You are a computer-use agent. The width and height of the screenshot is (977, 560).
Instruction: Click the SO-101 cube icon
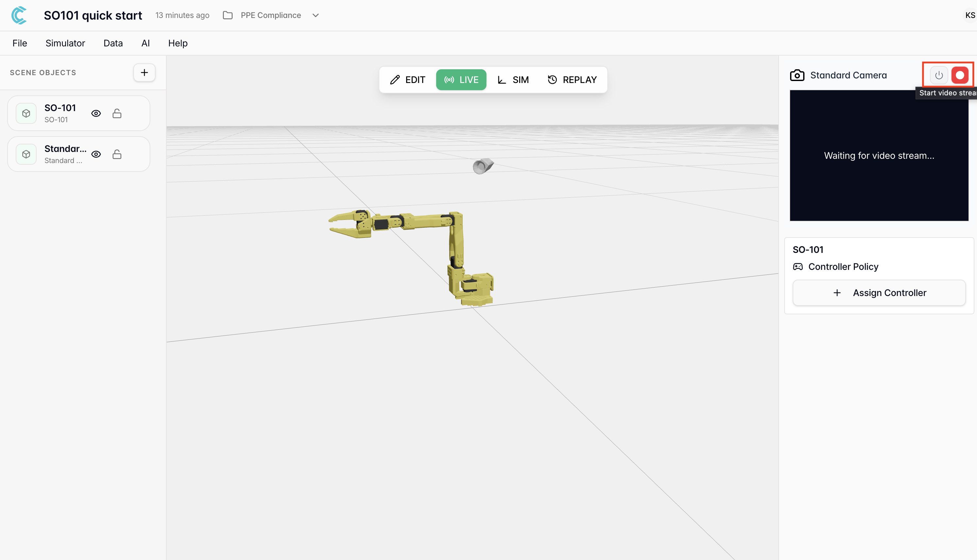[26, 113]
